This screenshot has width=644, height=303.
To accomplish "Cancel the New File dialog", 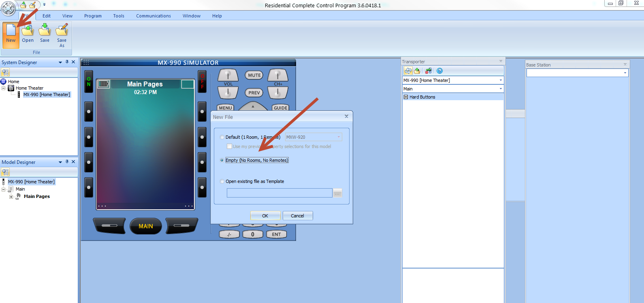I will pos(298,216).
